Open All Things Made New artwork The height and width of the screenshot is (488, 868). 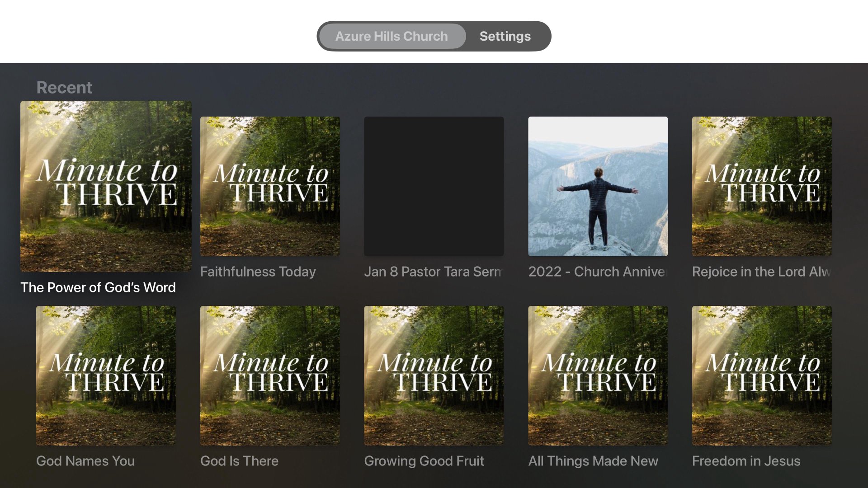click(598, 375)
